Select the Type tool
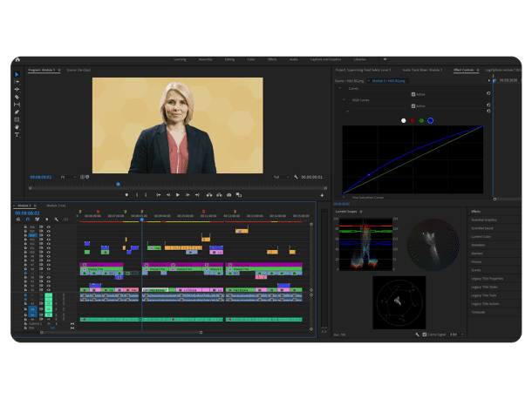Image resolution: width=532 pixels, height=399 pixels. coord(17,134)
